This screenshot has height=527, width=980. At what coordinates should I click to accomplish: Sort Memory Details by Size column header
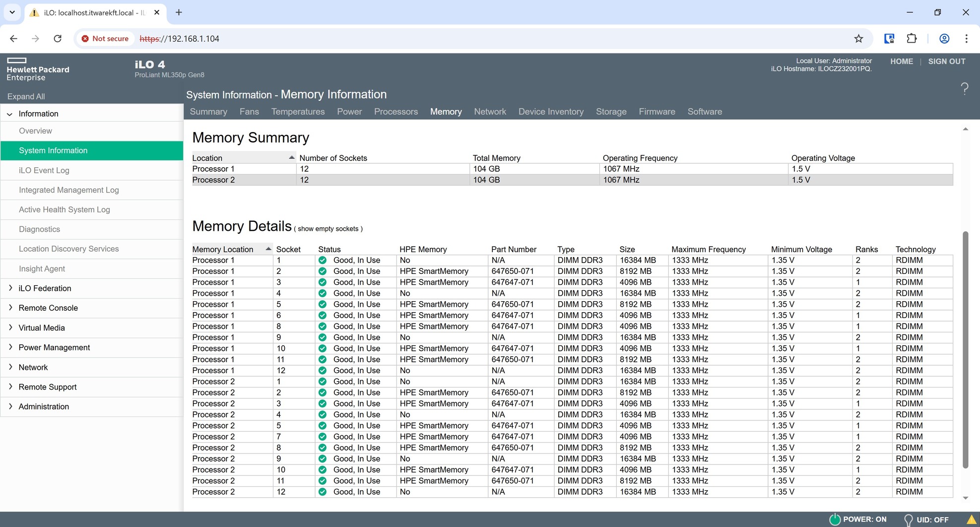click(627, 249)
